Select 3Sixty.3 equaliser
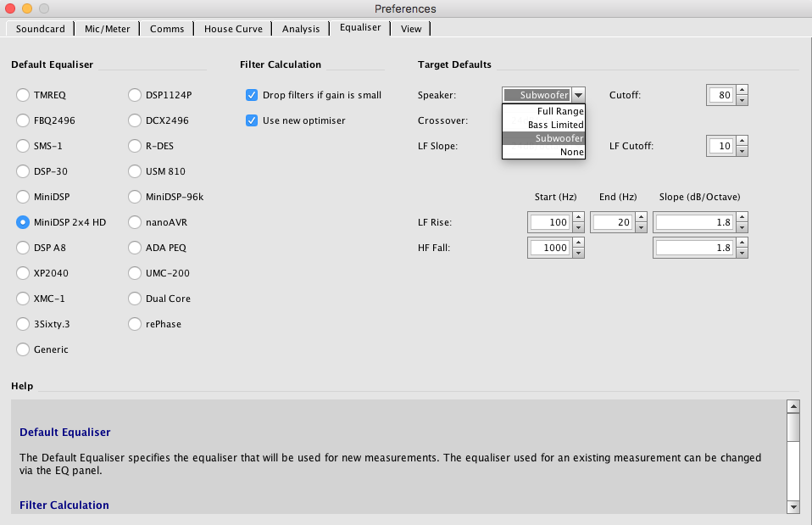This screenshot has width=812, height=525. pos(43,323)
